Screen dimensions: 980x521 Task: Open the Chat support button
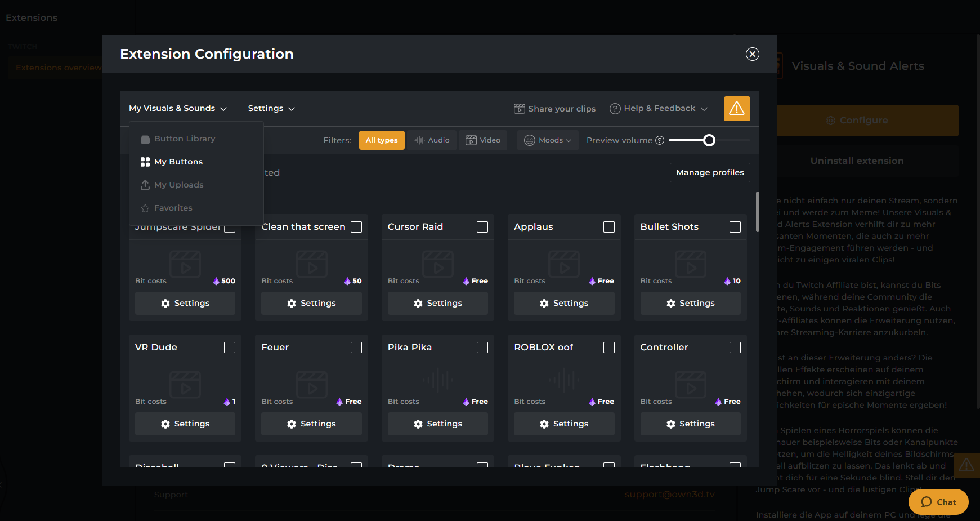[938, 502]
